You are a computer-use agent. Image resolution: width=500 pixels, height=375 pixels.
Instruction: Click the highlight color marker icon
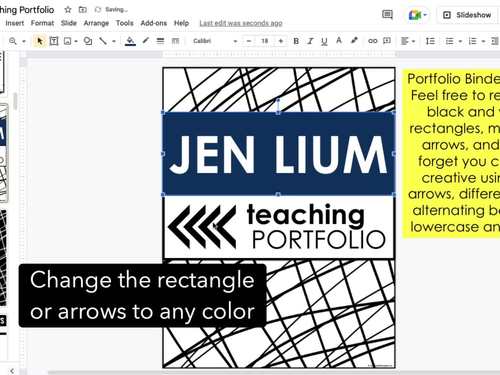[354, 41]
